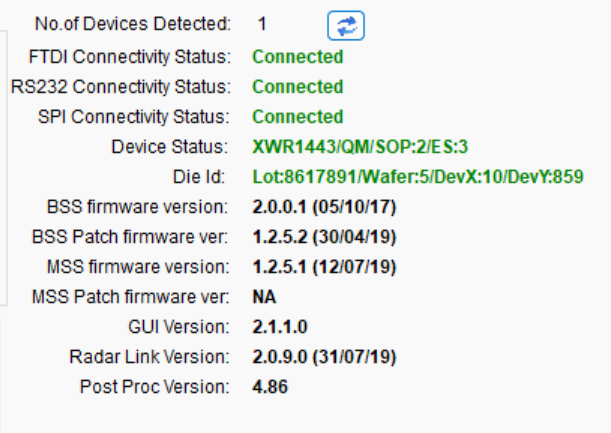Click the FTDI Connectivity Status label
611x433 pixels.
(130, 57)
